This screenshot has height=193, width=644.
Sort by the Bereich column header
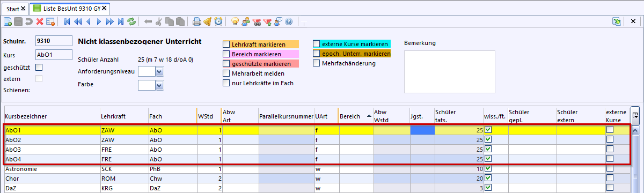pyautogui.click(x=356, y=115)
